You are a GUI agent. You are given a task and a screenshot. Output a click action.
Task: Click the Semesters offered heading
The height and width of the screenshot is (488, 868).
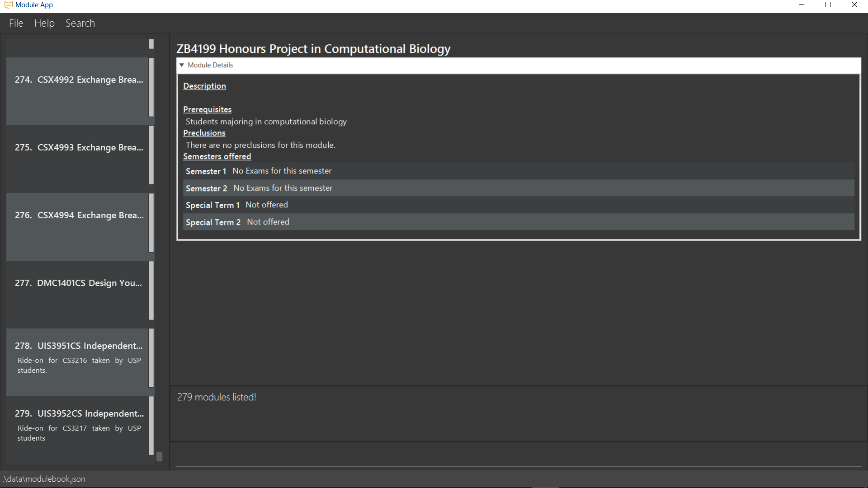pos(217,156)
